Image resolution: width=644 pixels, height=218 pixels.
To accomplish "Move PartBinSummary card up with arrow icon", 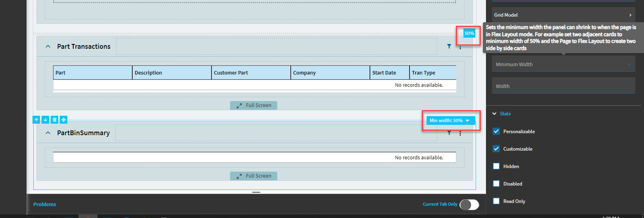I will click(36, 120).
